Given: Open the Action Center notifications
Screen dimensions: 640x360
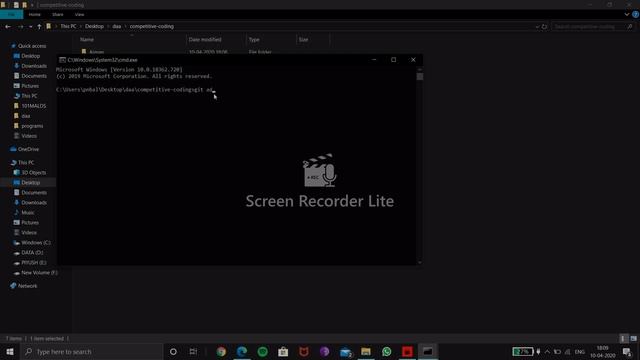Looking at the screenshot, I should pyautogui.click(x=627, y=351).
